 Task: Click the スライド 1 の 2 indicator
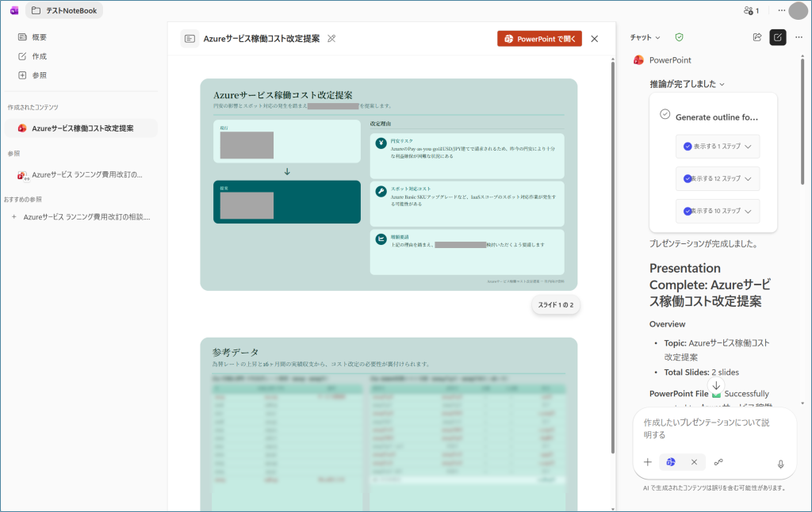(556, 305)
